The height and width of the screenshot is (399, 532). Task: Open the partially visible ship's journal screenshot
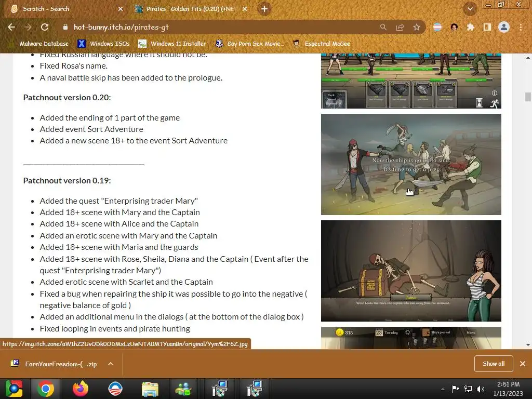coord(411,338)
